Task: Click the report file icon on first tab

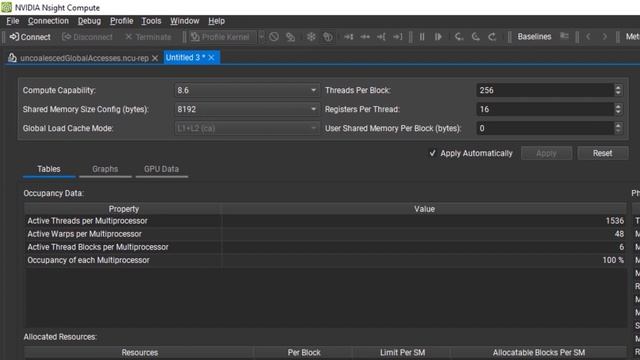Action: [12, 58]
